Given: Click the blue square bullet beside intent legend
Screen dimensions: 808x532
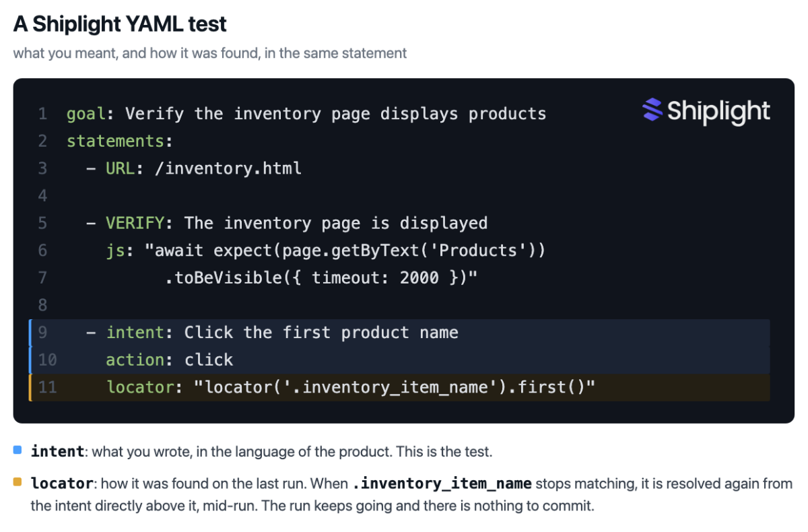Looking at the screenshot, I should [18, 449].
